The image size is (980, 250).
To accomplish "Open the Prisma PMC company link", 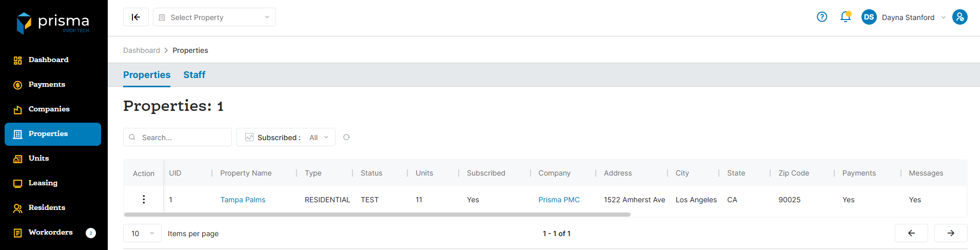I will pos(559,200).
